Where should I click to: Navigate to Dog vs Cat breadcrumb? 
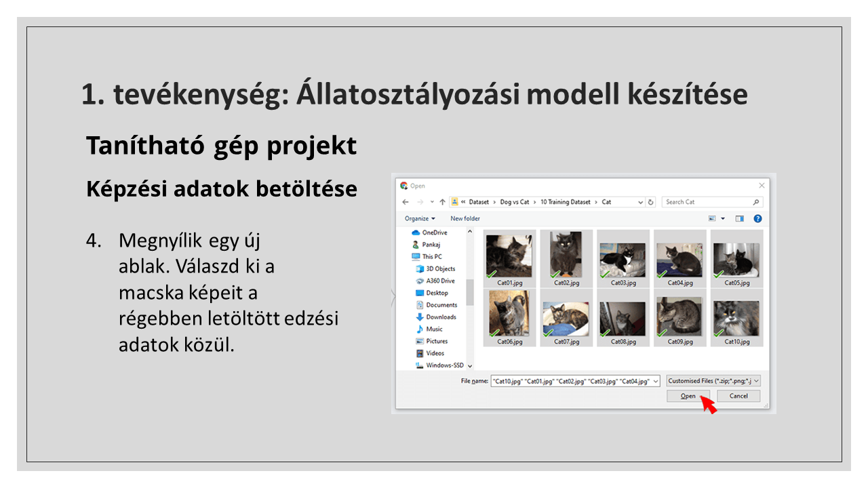coord(514,202)
